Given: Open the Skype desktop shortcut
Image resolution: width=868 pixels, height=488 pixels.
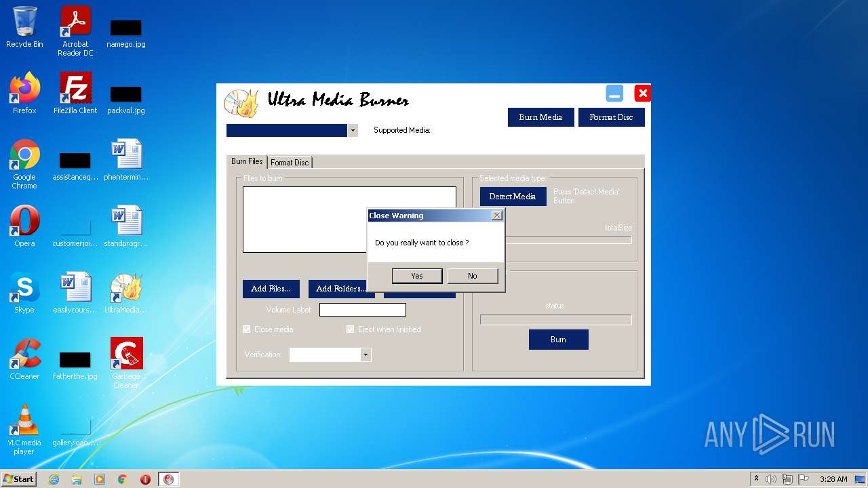Looking at the screenshot, I should pos(24,293).
